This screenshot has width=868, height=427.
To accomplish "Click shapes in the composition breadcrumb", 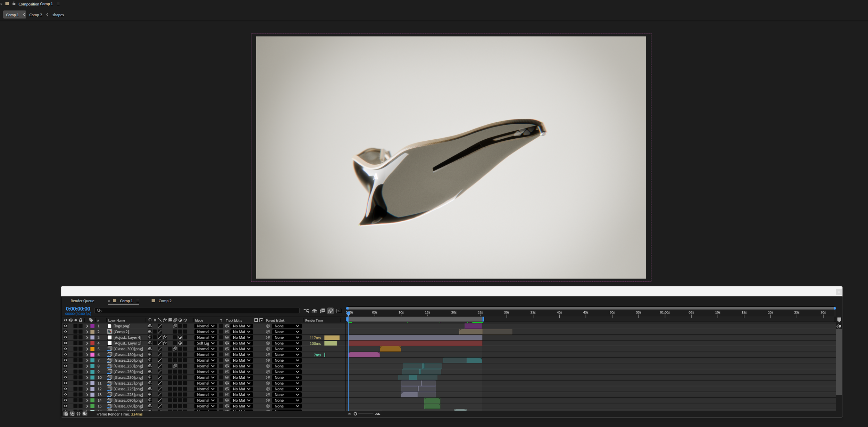I will tap(58, 15).
